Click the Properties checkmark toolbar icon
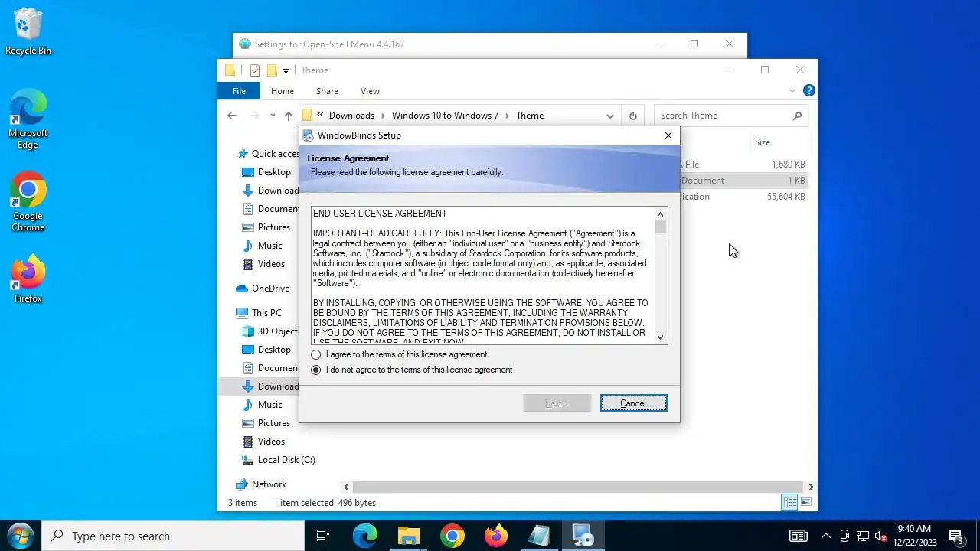This screenshot has width=980, height=551. click(255, 70)
